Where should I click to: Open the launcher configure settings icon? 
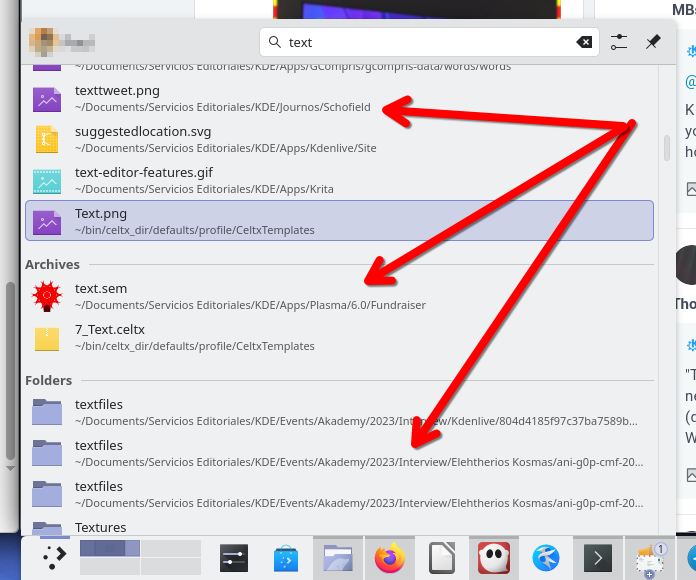[619, 42]
